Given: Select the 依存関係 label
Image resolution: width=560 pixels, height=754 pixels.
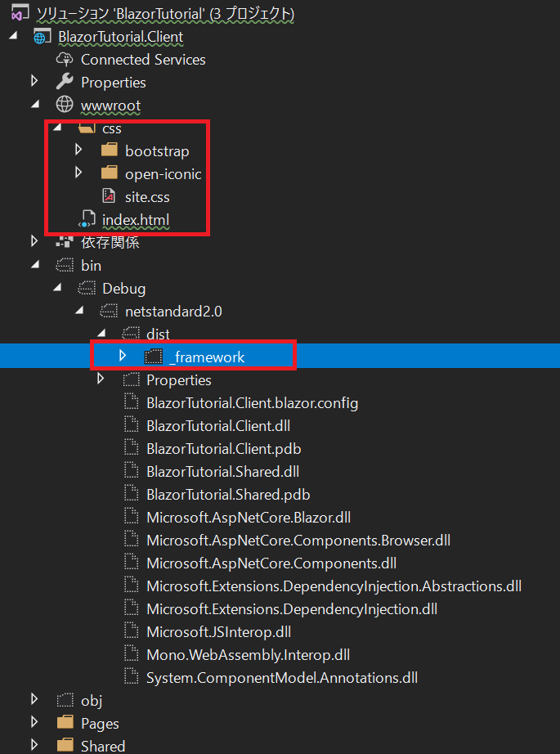Looking at the screenshot, I should (x=110, y=243).
